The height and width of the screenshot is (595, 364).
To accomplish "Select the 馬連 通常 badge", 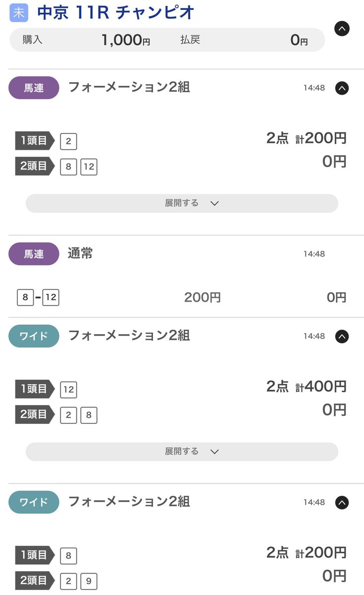I will [x=34, y=254].
